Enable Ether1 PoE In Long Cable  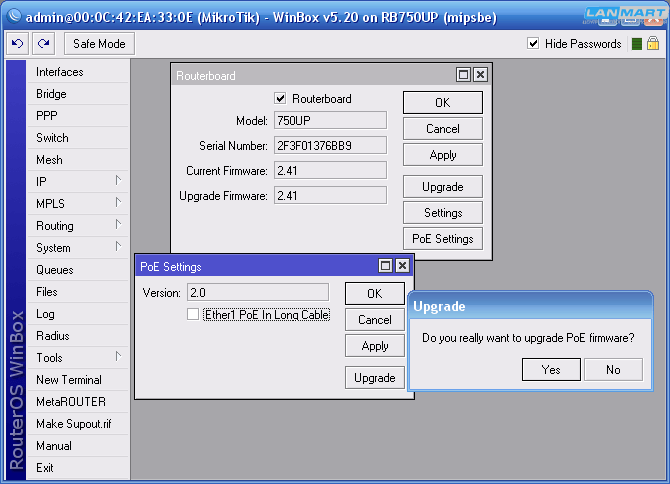point(193,315)
